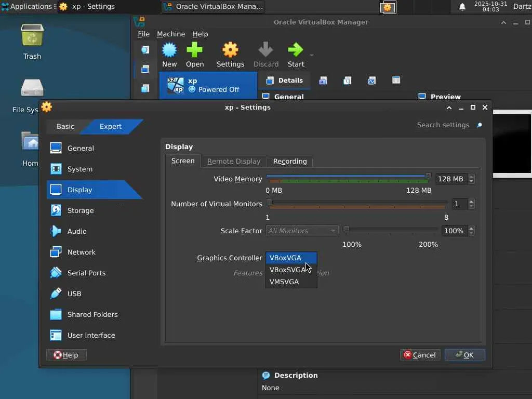This screenshot has height=399, width=532.
Task: Click second tools icon in left strip
Action: [145, 69]
